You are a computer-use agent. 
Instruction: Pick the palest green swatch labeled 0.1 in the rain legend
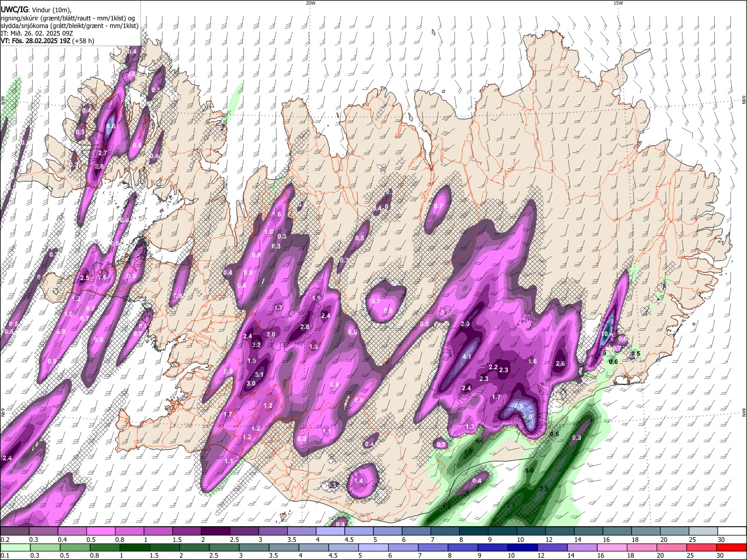15,547
